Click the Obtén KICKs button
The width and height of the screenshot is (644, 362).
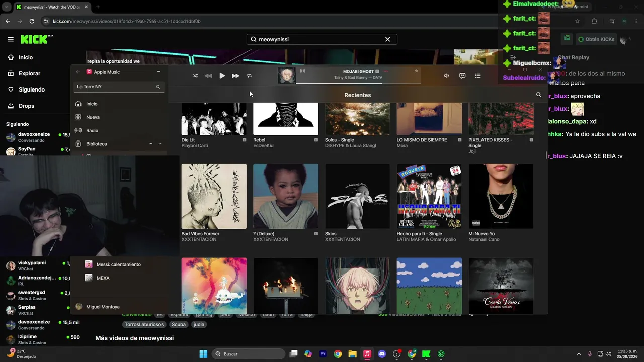596,39
